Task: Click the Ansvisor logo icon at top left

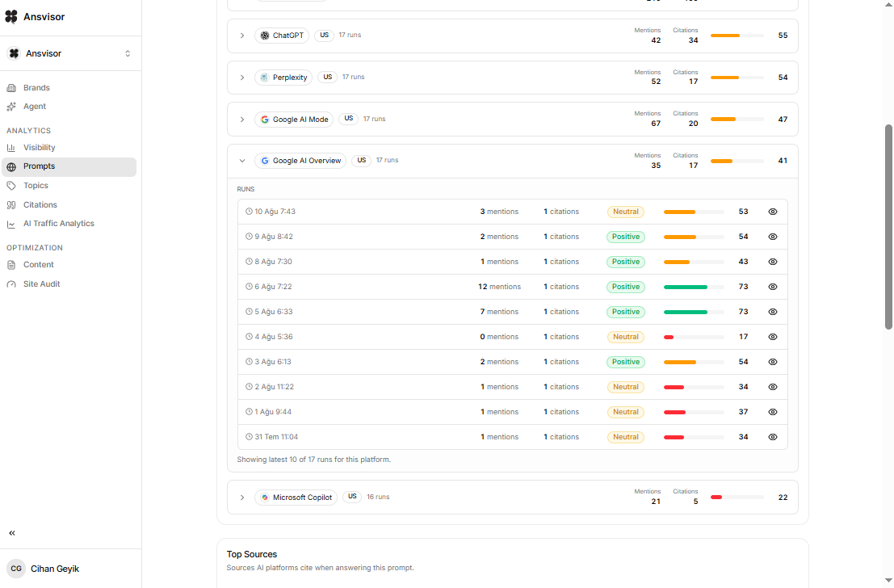Action: click(11, 17)
